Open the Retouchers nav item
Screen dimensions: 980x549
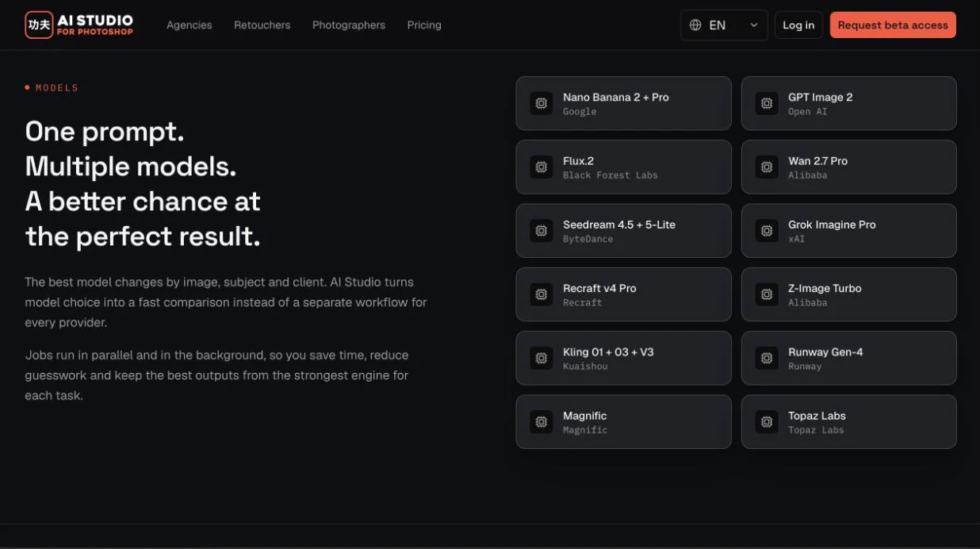262,25
